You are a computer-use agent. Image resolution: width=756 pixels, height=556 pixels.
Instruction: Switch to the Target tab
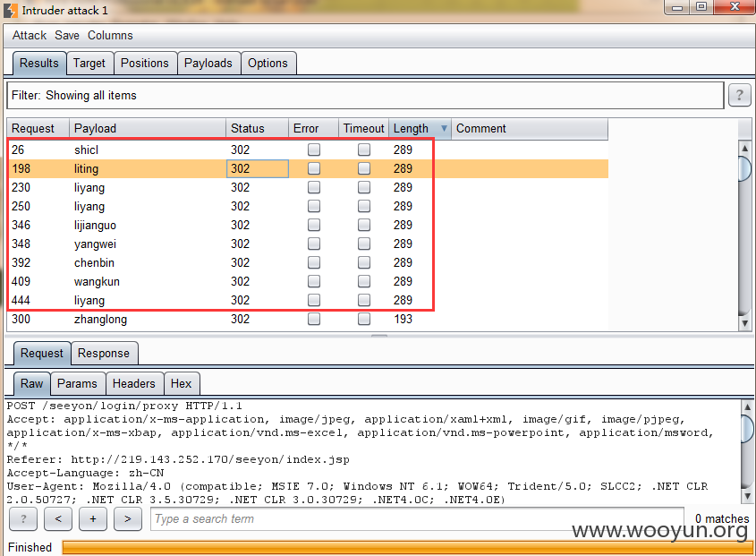pos(89,64)
